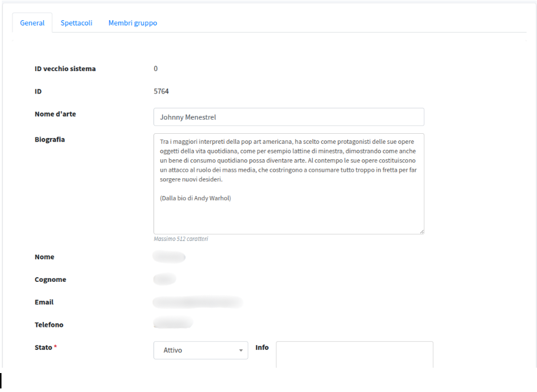Click the Nome d'arte input field

point(289,117)
